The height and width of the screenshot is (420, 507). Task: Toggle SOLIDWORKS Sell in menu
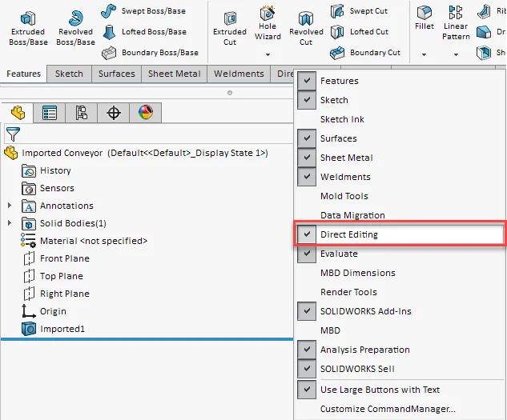tap(400, 369)
